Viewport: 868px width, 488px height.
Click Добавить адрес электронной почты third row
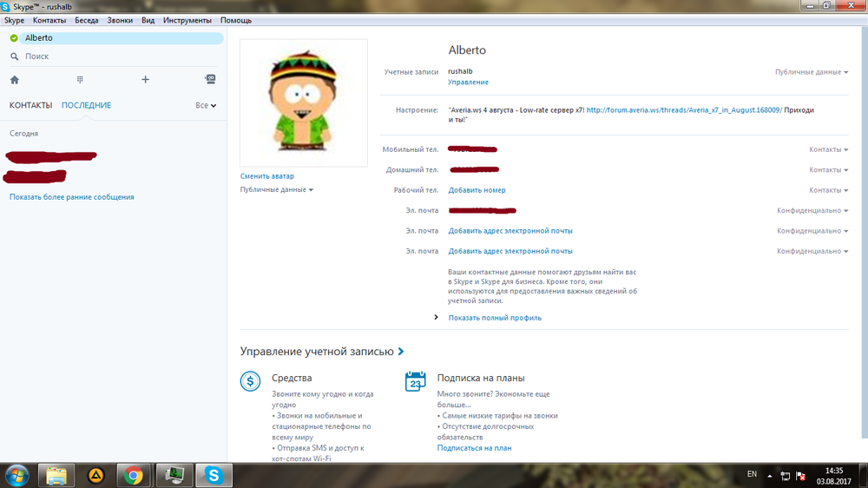(x=510, y=252)
